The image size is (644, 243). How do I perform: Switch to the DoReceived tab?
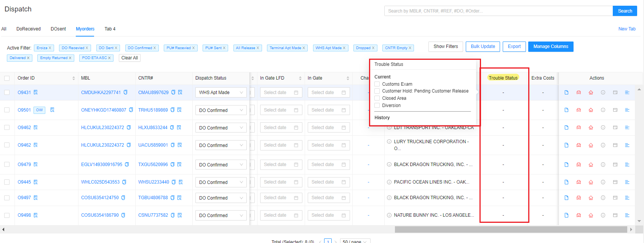click(x=29, y=29)
